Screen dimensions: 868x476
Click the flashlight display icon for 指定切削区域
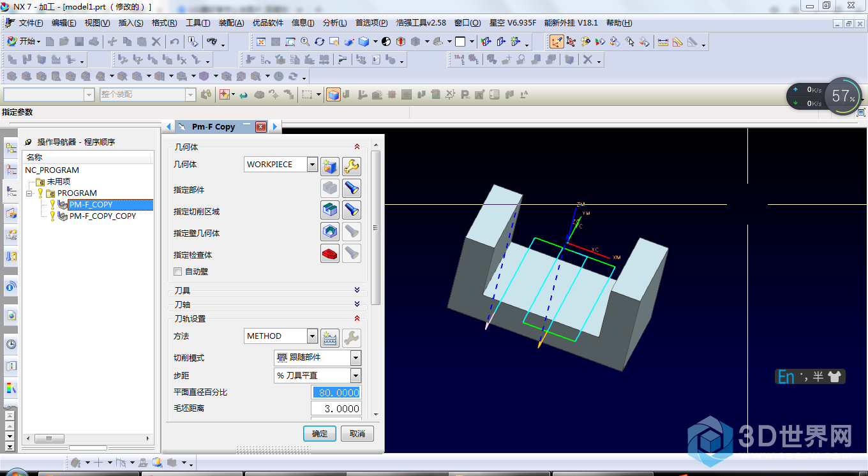point(352,210)
